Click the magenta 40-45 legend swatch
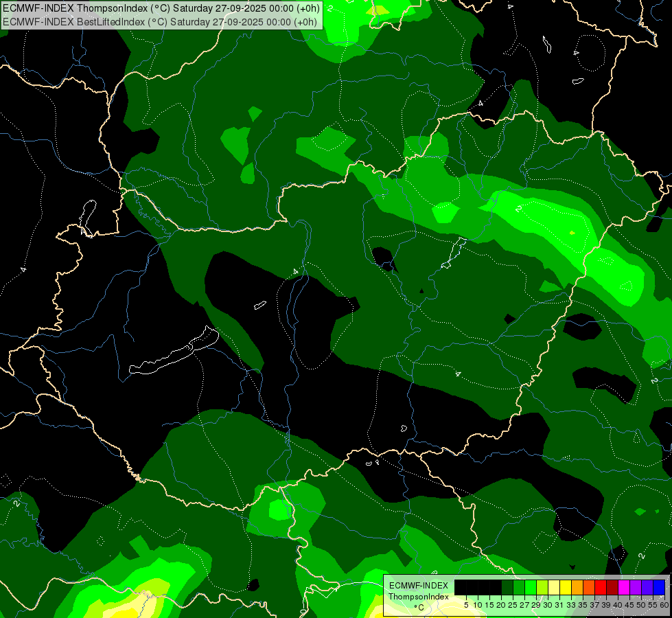 click(624, 588)
